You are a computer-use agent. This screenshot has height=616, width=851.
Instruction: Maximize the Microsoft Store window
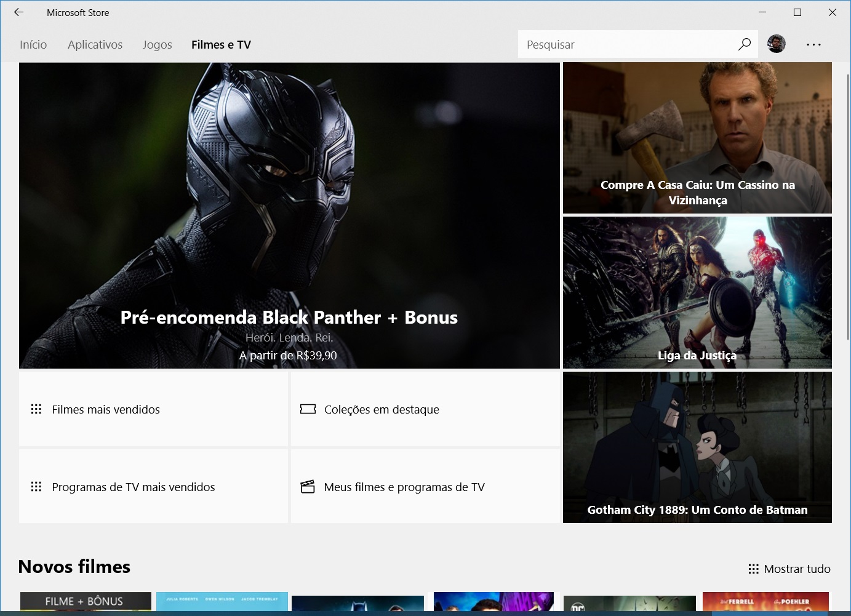[797, 12]
